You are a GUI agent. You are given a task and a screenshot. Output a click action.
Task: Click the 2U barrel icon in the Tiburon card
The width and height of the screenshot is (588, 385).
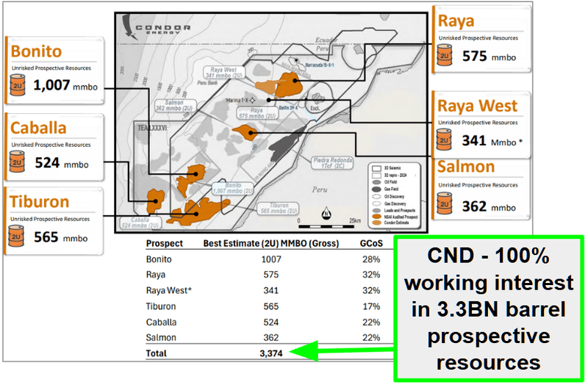click(x=16, y=236)
